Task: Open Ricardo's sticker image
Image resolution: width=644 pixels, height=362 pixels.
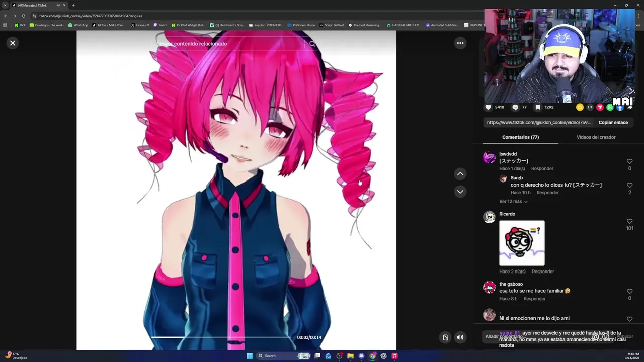Action: (522, 243)
